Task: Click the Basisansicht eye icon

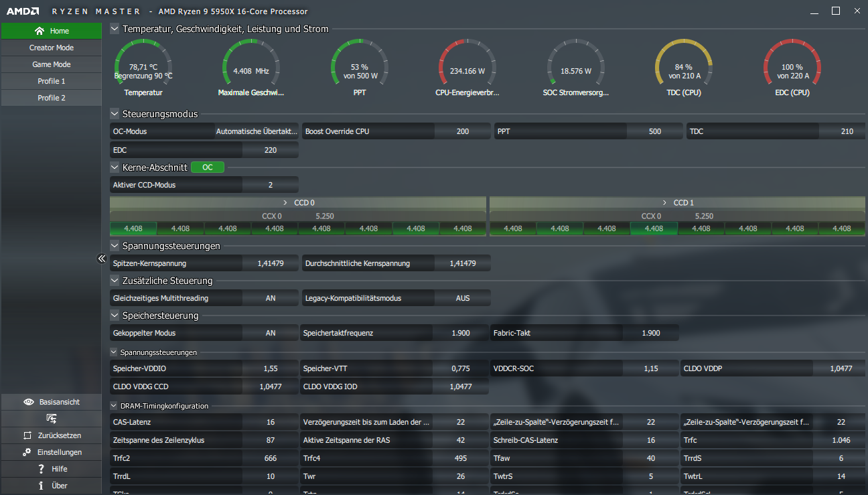Action: click(29, 402)
